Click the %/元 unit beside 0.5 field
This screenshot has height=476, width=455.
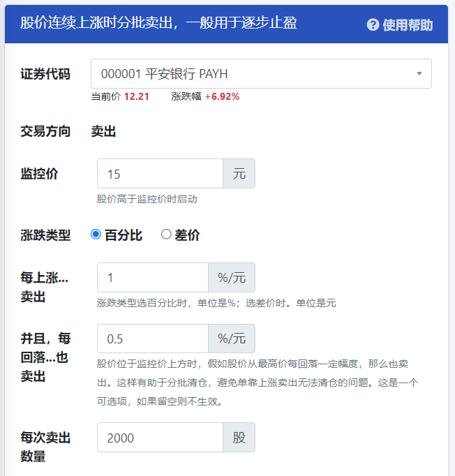tap(232, 339)
